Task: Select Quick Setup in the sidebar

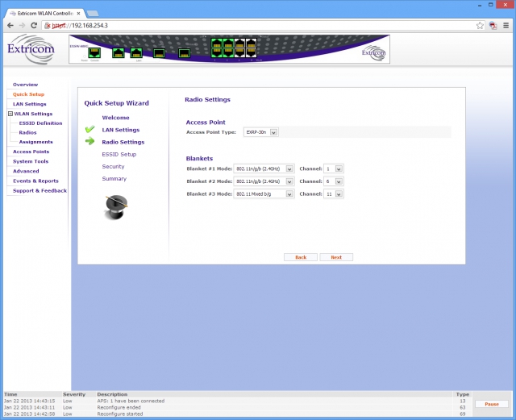Action: point(28,94)
